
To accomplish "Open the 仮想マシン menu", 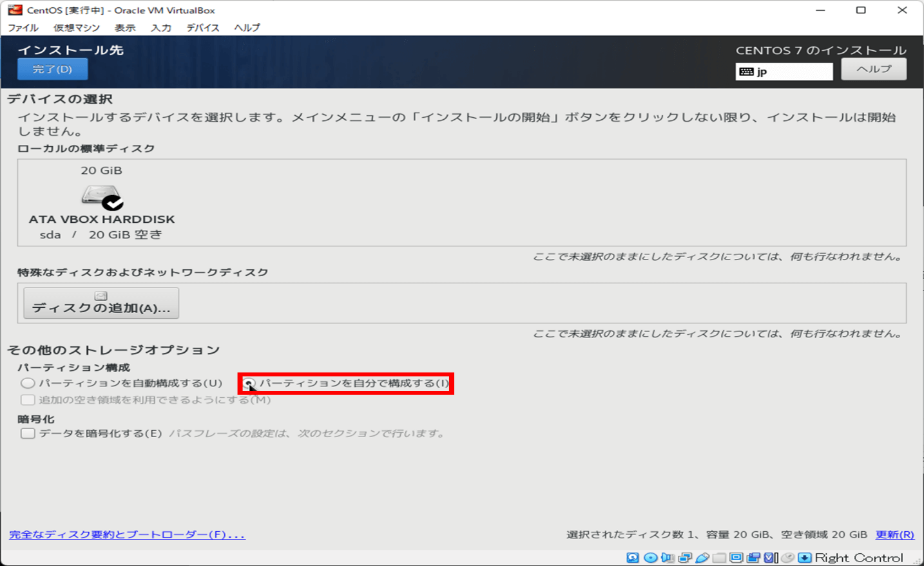I will (77, 28).
